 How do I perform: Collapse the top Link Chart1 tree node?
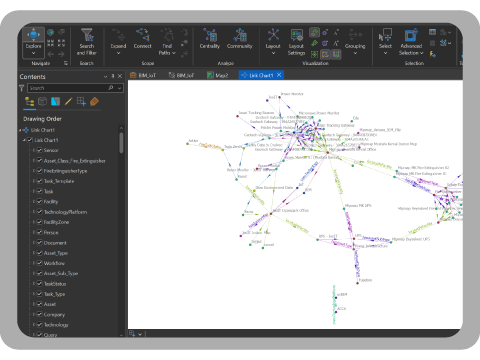pyautogui.click(x=20, y=130)
